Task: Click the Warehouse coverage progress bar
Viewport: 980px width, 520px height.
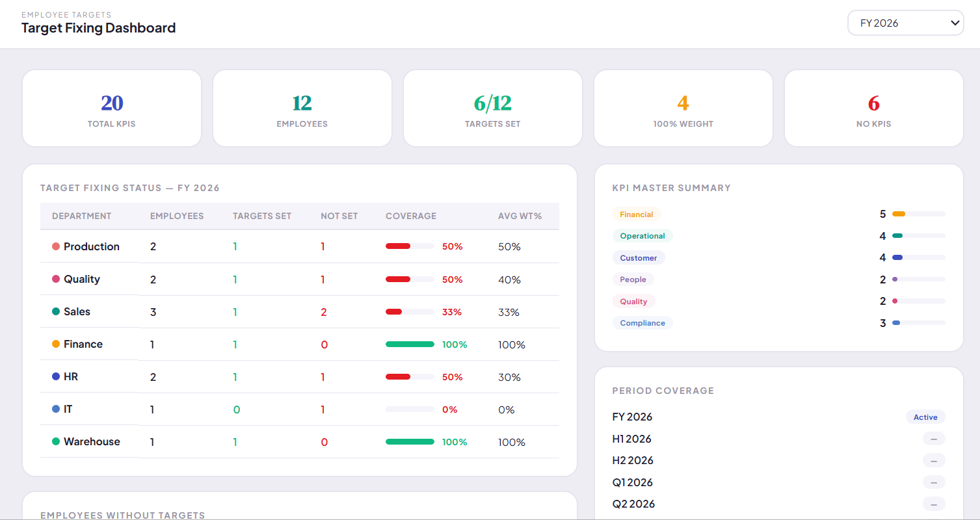Action: click(410, 441)
